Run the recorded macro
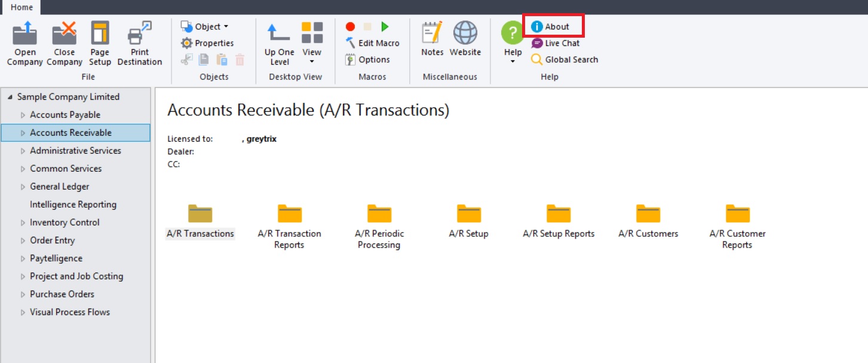The width and height of the screenshot is (868, 363). point(385,26)
